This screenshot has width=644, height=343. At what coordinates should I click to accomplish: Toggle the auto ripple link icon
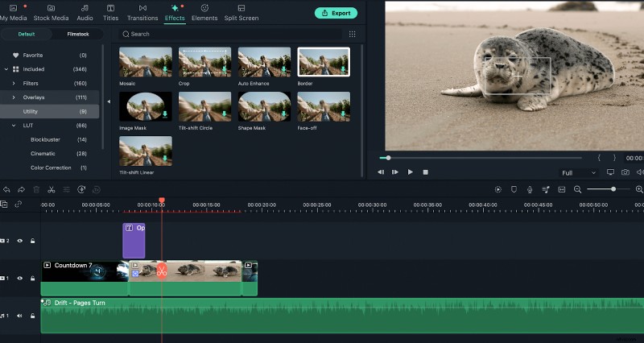coord(18,205)
